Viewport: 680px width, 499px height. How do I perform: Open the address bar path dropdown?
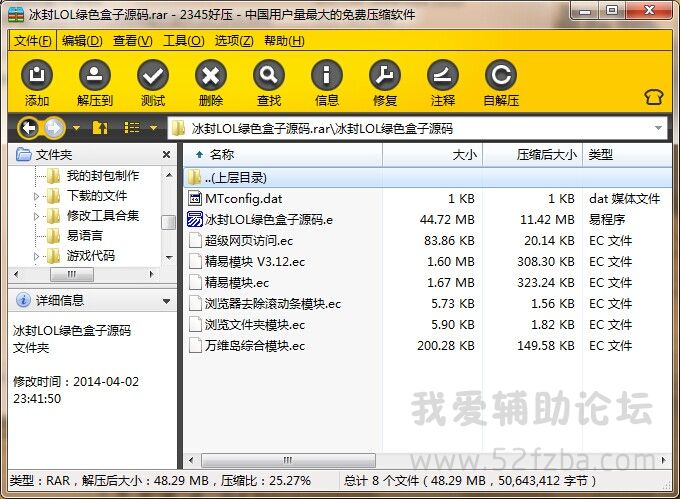[658, 128]
